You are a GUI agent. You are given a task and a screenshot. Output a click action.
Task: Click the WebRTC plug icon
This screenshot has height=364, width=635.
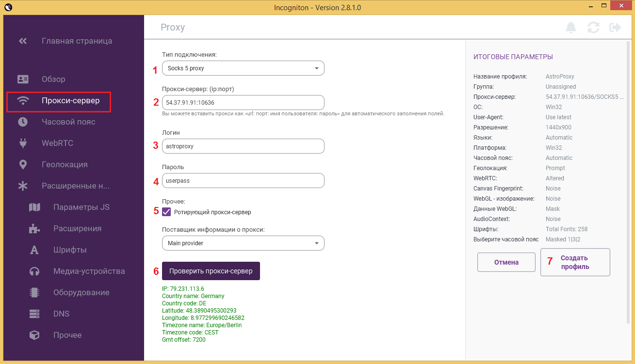coord(23,143)
